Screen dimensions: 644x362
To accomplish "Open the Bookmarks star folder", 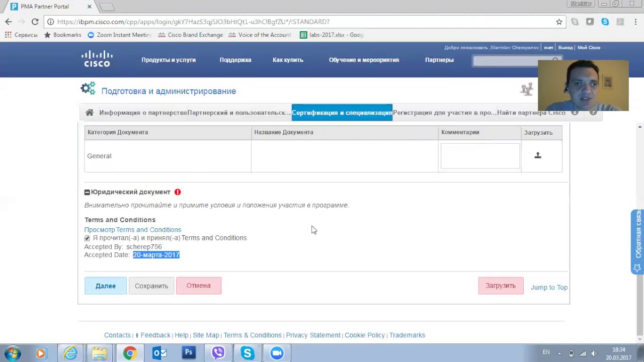I will tap(62, 35).
